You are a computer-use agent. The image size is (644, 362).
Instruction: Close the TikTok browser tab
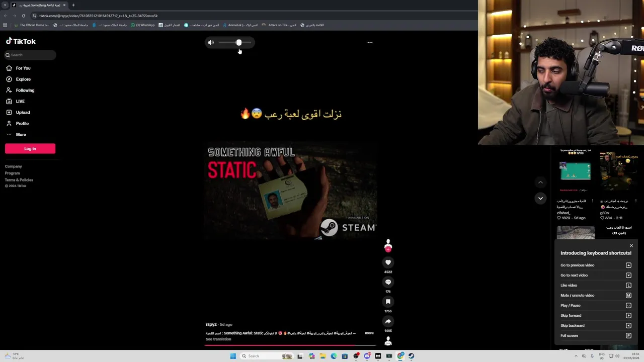pos(64,5)
